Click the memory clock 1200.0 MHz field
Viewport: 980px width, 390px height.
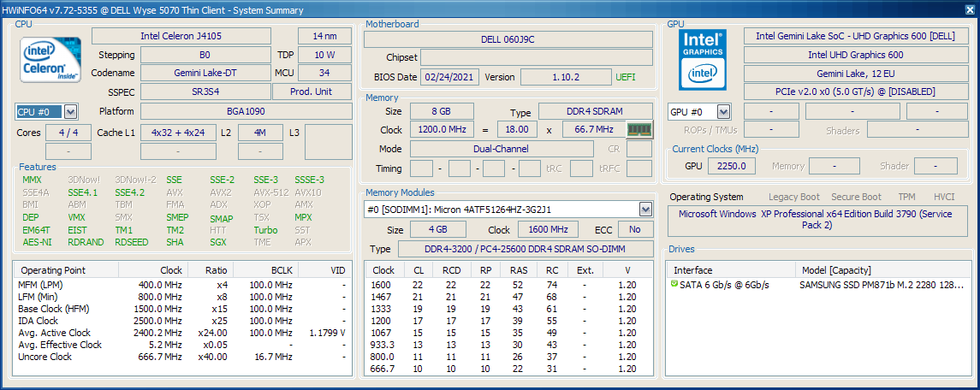pos(442,130)
